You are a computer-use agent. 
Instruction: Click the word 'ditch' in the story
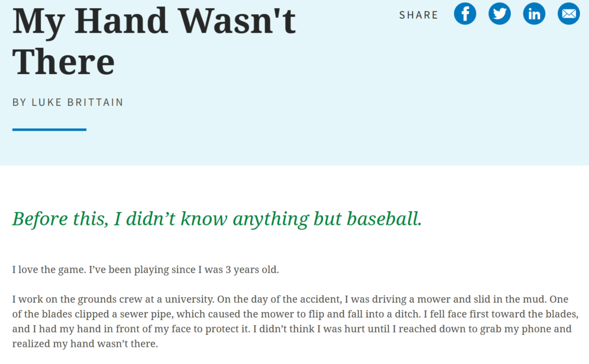click(407, 314)
